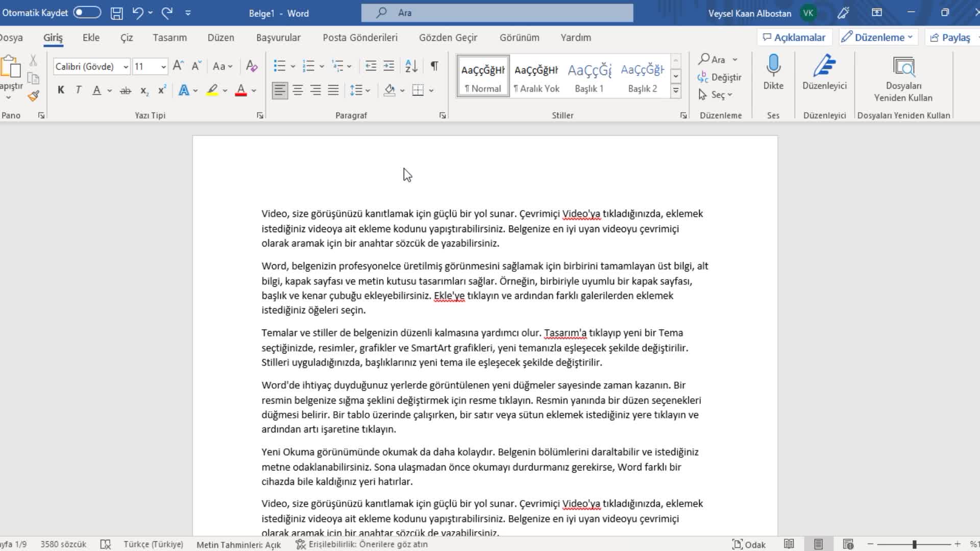
Task: Toggle italic (T) formatting
Action: pos(78,90)
